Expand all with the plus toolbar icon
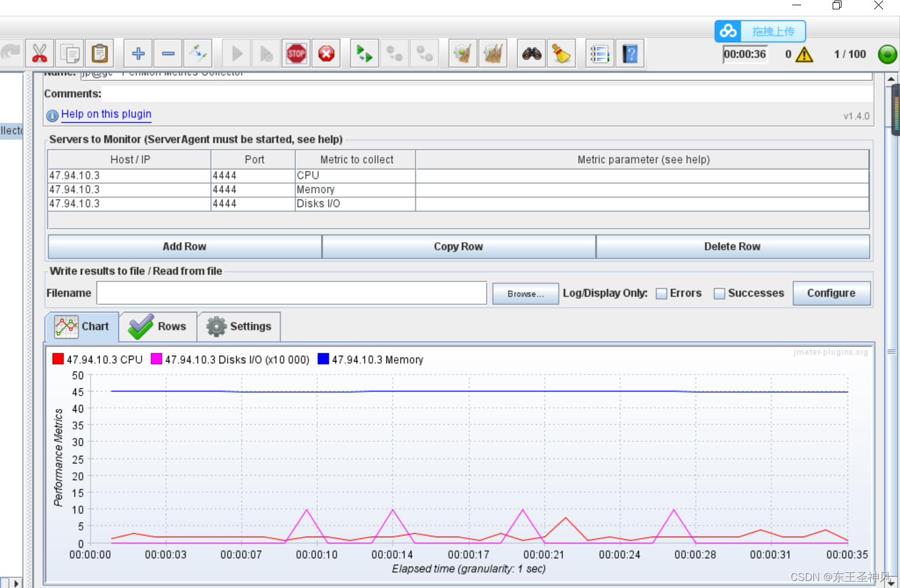Viewport: 900px width, 588px height. point(138,54)
